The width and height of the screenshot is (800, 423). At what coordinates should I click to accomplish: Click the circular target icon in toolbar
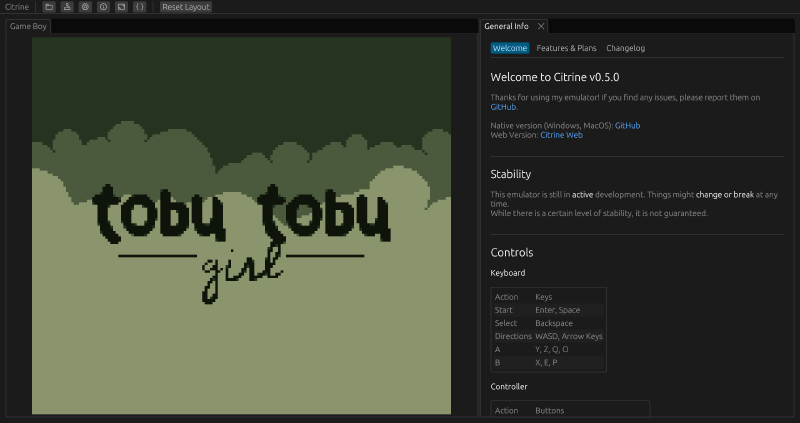click(85, 7)
